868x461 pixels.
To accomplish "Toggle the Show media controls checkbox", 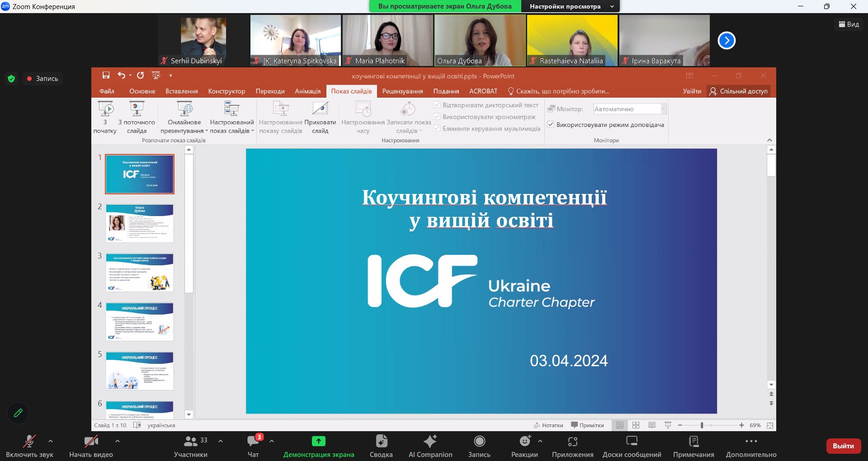I will [437, 128].
